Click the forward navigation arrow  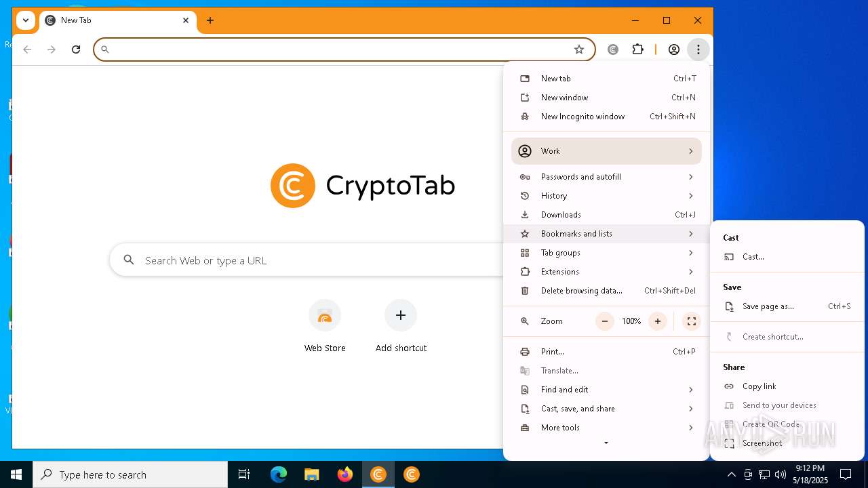point(52,49)
